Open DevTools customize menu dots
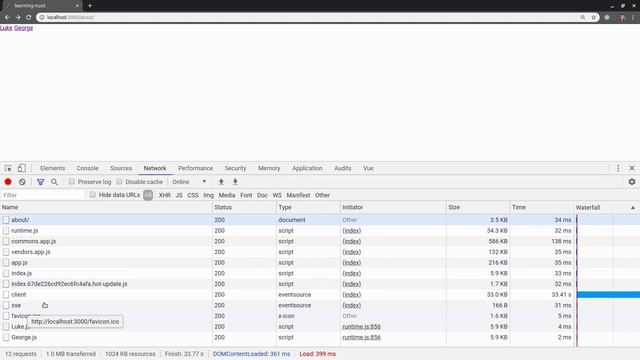 (618, 168)
